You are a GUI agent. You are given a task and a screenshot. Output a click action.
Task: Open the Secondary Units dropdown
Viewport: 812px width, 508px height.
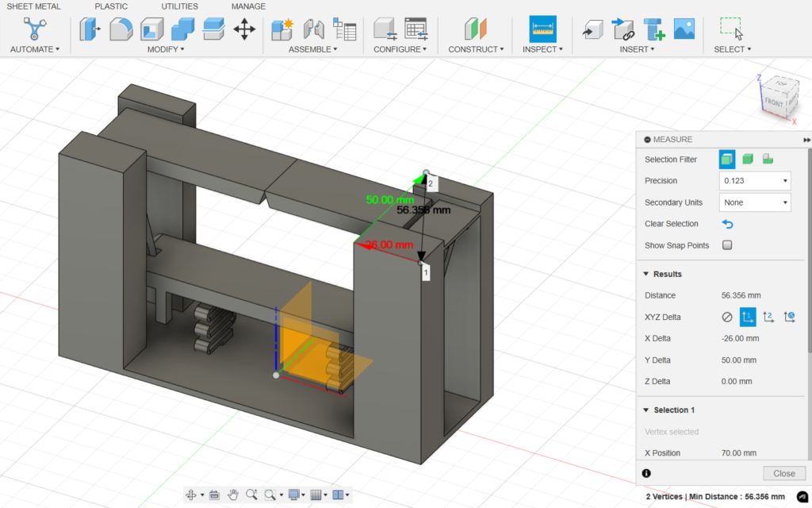(755, 202)
